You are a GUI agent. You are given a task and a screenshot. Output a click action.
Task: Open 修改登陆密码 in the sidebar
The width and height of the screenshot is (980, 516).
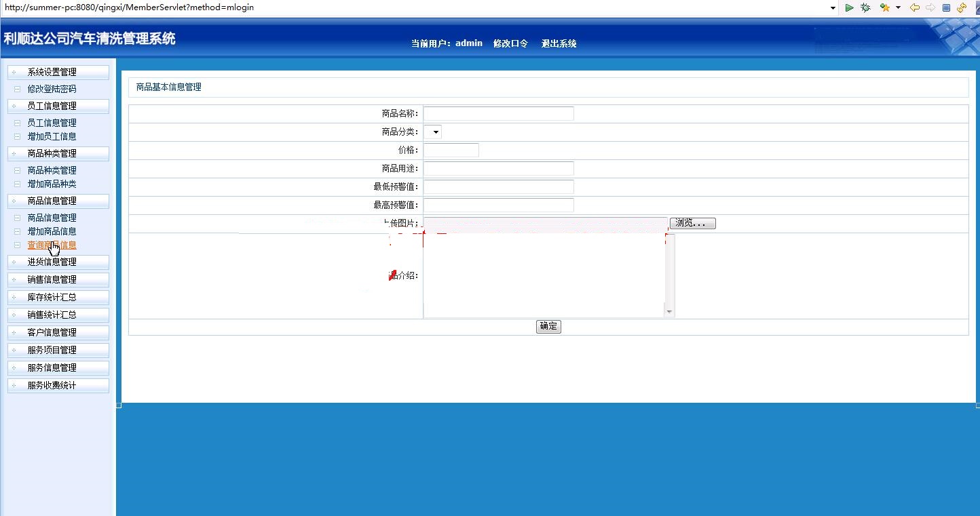pos(52,89)
